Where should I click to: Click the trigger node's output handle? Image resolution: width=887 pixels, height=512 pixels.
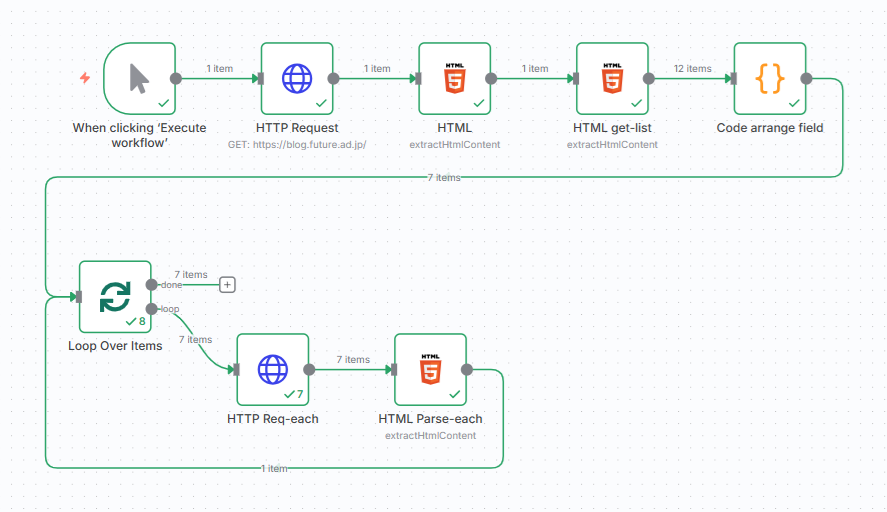click(x=176, y=78)
